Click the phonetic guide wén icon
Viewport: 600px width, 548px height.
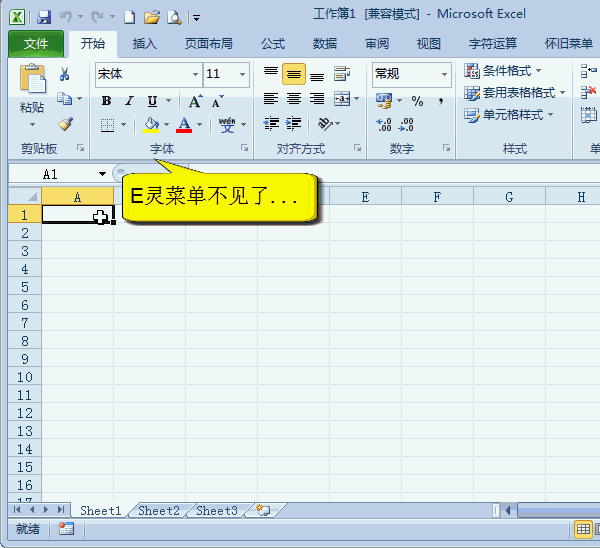[227, 124]
